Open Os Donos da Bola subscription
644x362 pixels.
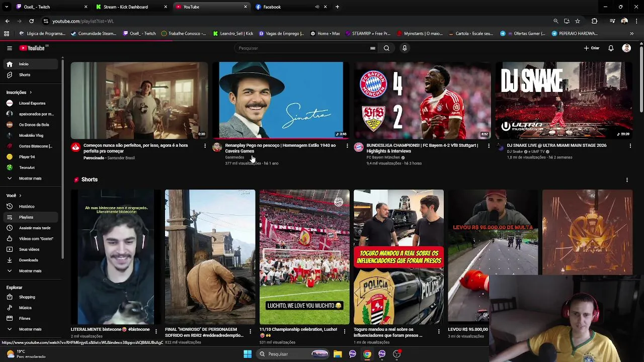(32, 125)
